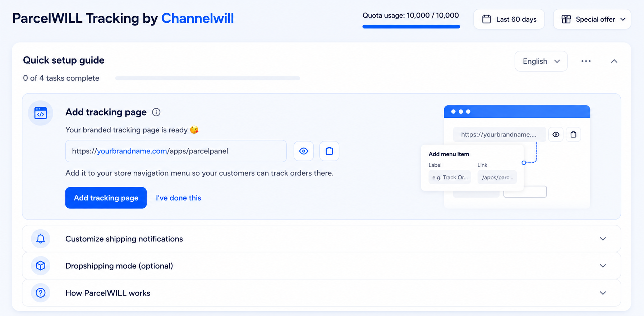This screenshot has width=644, height=316.
Task: Copy tracking URL with the blue clipboard icon
Action: 329,151
